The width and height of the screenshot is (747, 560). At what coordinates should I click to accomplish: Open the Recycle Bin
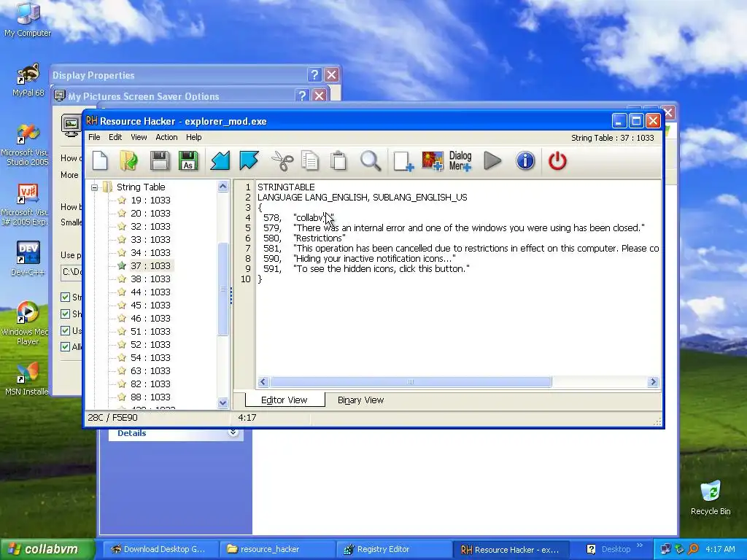[x=711, y=497]
